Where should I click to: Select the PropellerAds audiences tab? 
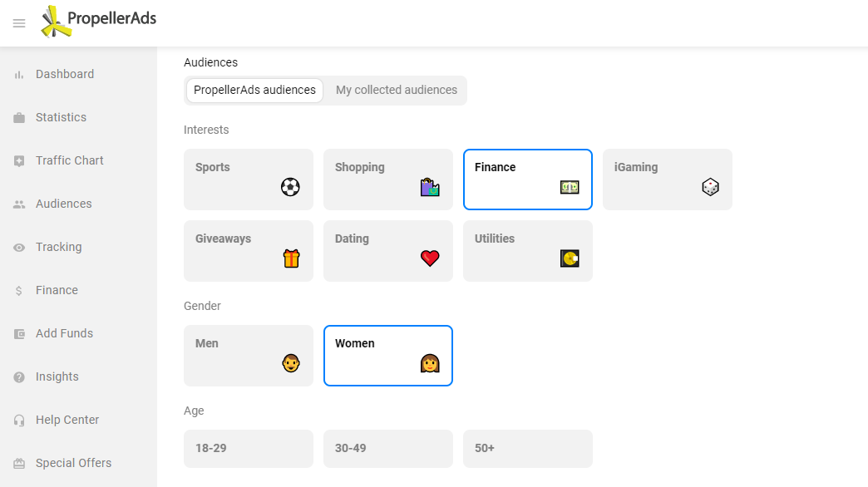pos(254,90)
